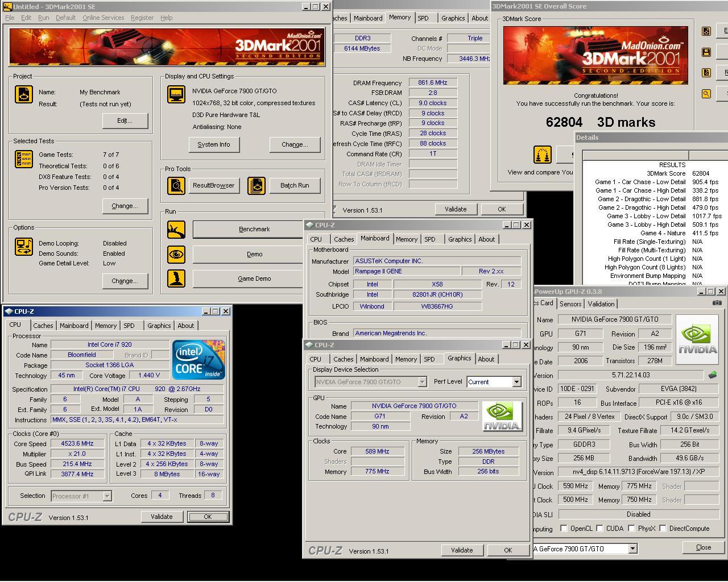Toggle the PhysX checkbox in GPU-Z

pos(631,529)
